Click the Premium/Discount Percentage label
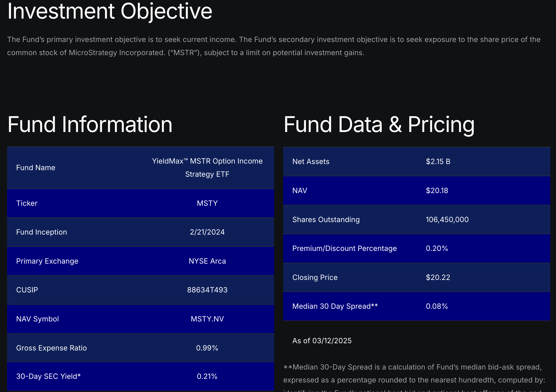Image resolution: width=556 pixels, height=392 pixels. (x=345, y=248)
